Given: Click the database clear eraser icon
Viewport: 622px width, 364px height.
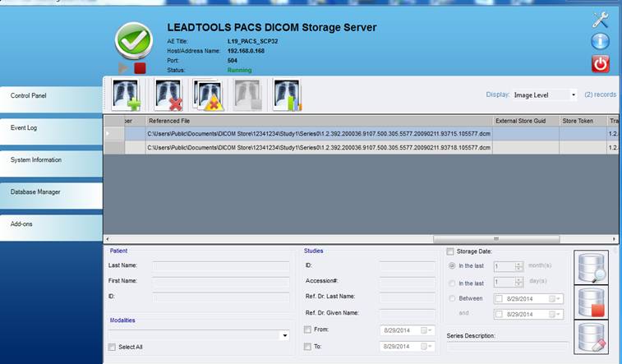Looking at the screenshot, I should pos(591,337).
